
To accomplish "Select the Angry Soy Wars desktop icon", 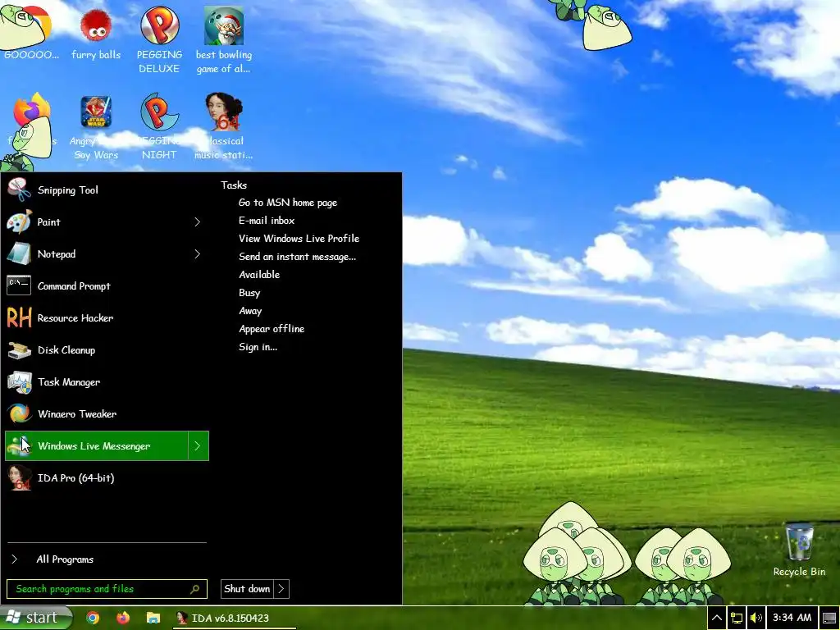I will click(x=96, y=127).
